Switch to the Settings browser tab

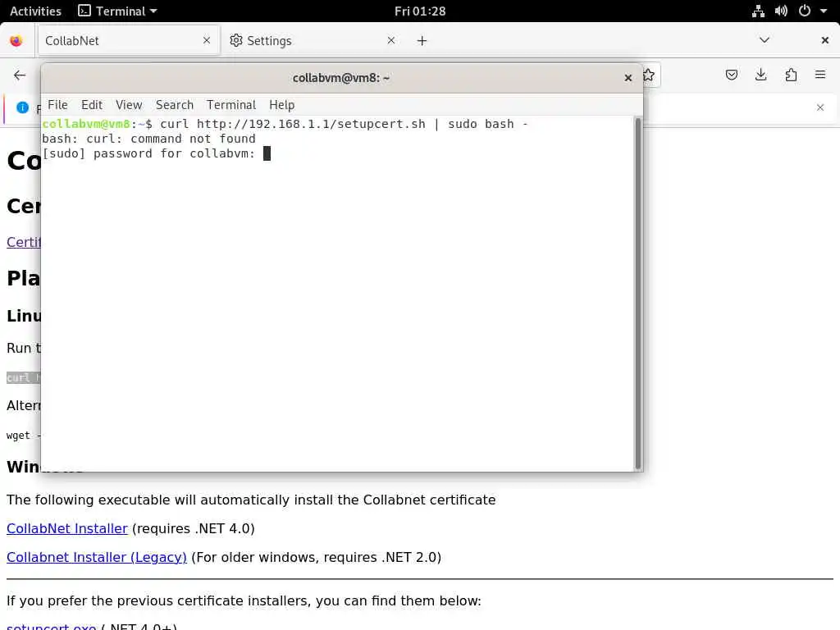(313, 41)
